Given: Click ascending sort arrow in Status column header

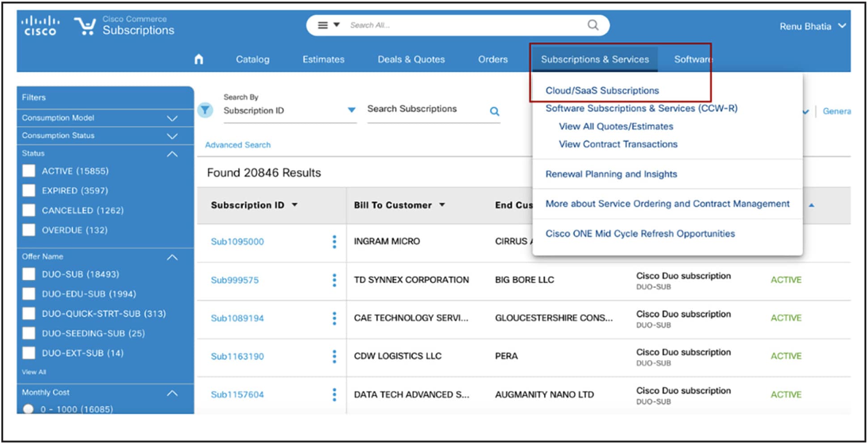Looking at the screenshot, I should (812, 205).
